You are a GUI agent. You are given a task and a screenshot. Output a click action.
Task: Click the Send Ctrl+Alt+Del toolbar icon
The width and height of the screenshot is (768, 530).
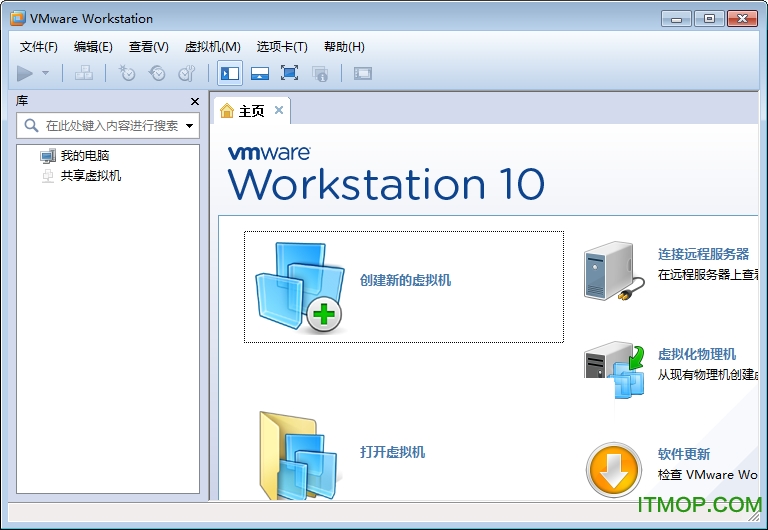click(84, 73)
